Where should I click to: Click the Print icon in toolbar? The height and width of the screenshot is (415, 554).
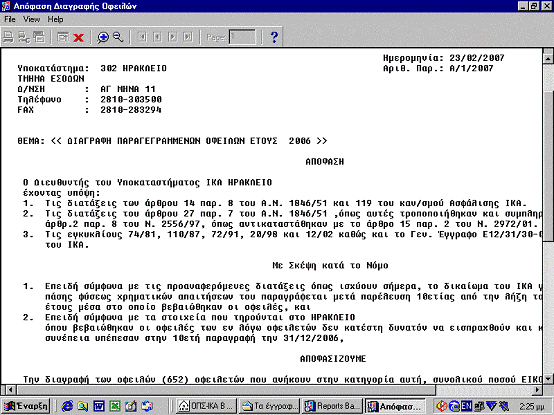coord(8,37)
